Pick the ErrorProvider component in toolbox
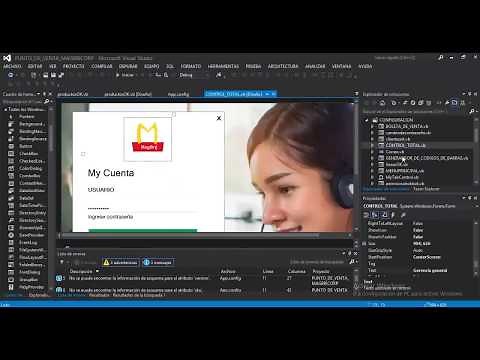 27,235
